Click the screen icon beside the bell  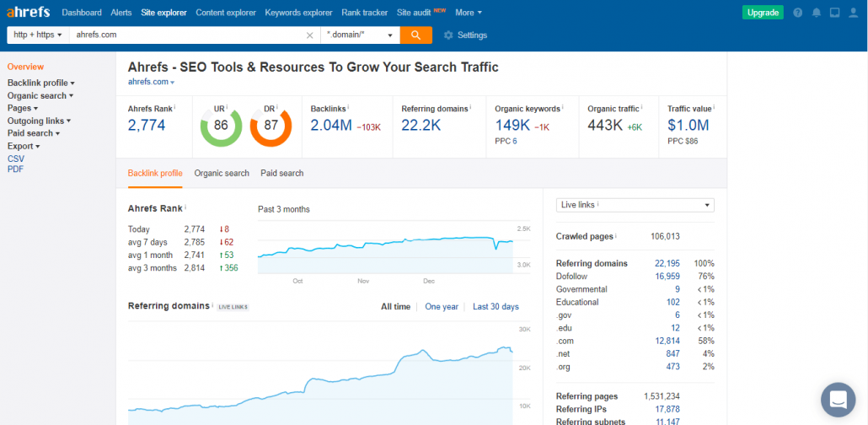[834, 12]
